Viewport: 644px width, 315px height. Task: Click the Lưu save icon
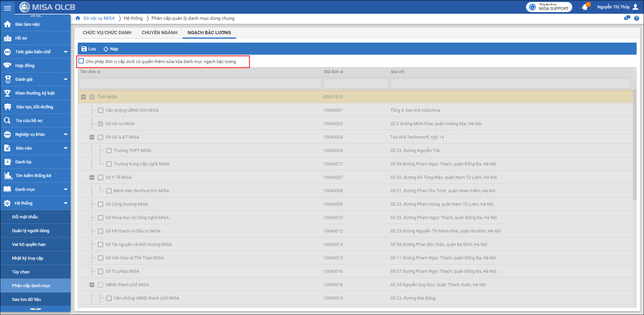84,49
